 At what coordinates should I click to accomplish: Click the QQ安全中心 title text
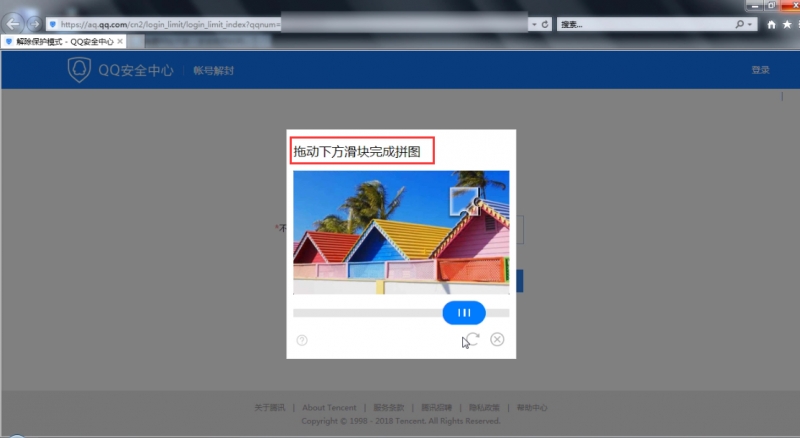(136, 70)
